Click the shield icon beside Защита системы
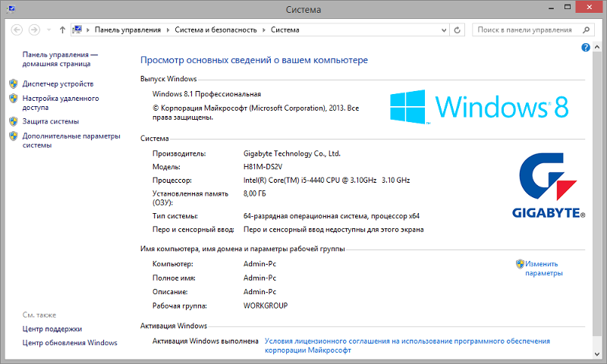The width and height of the screenshot is (607, 364). coord(13,121)
